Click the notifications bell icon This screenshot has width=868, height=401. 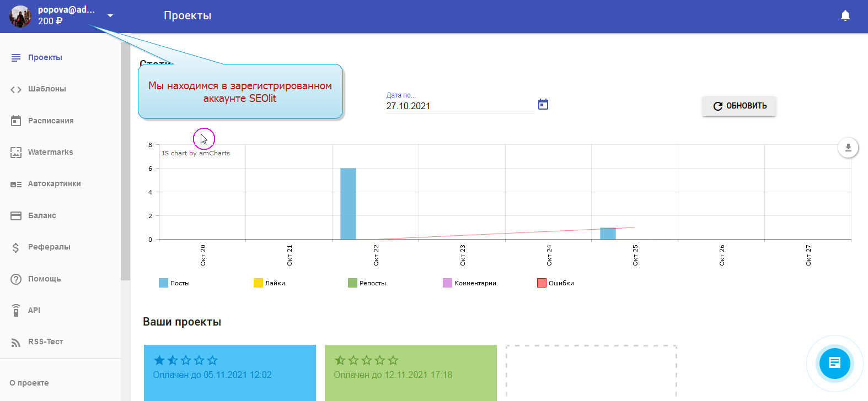pyautogui.click(x=845, y=15)
